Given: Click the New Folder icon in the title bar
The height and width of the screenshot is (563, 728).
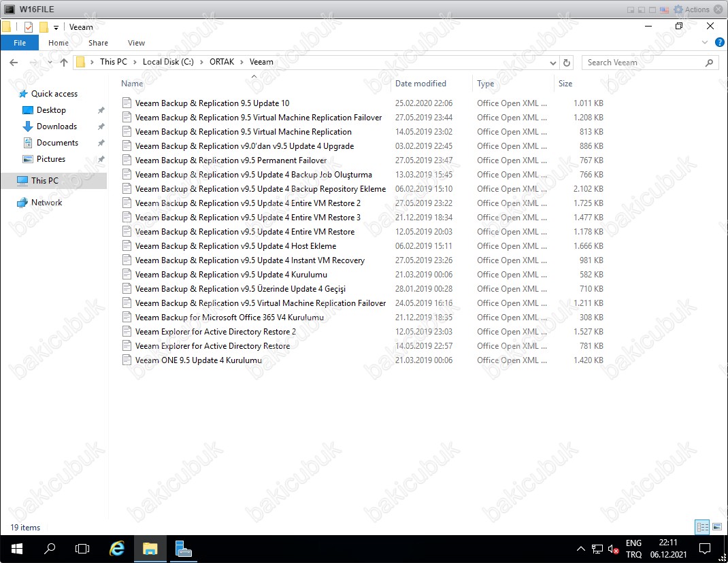Looking at the screenshot, I should (x=44, y=27).
